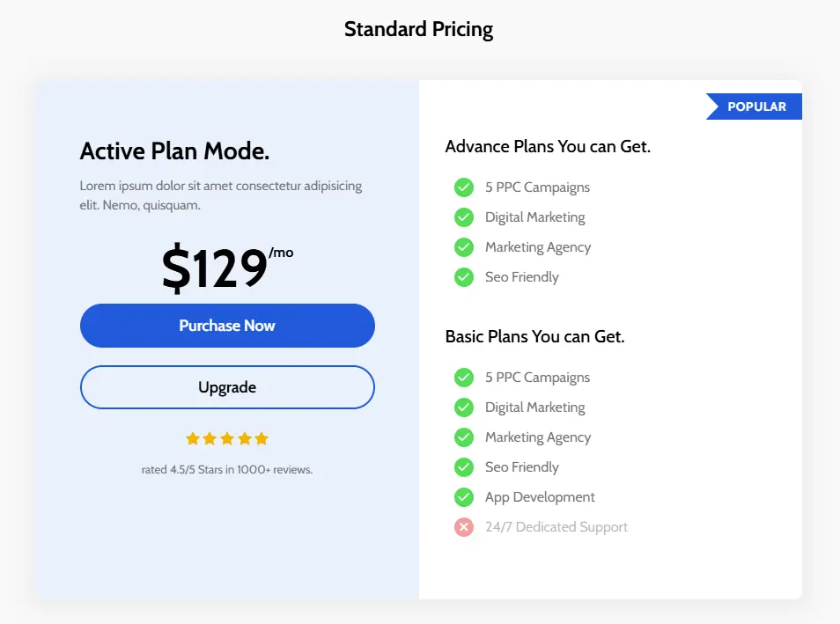Viewport: 840px width, 624px height.
Task: Click the Basic Plans You can Get heading
Action: click(534, 337)
